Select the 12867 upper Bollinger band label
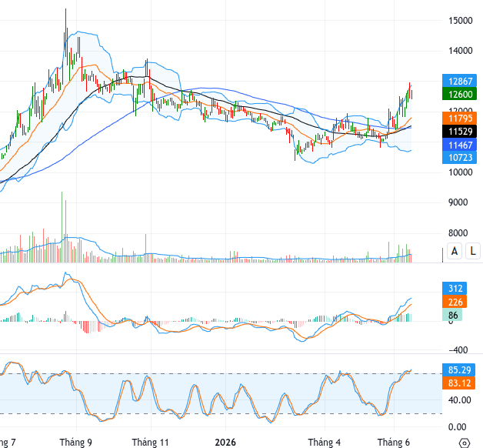 [x=459, y=81]
